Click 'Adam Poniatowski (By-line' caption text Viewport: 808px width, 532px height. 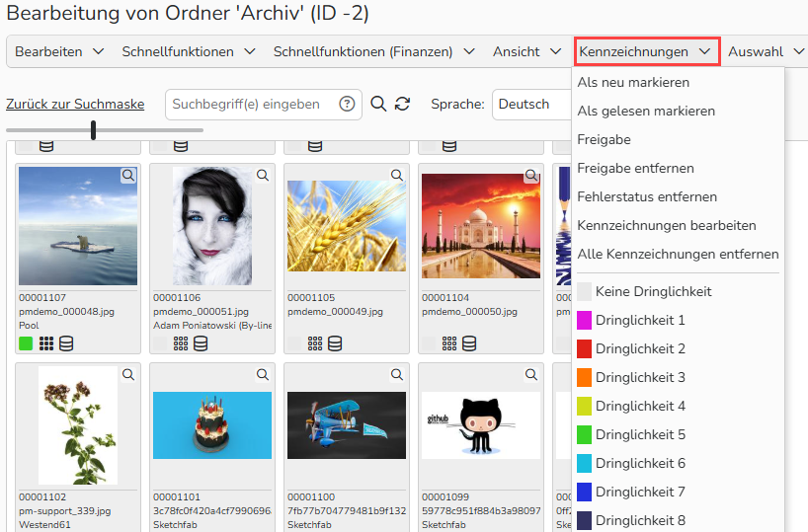[212, 326]
